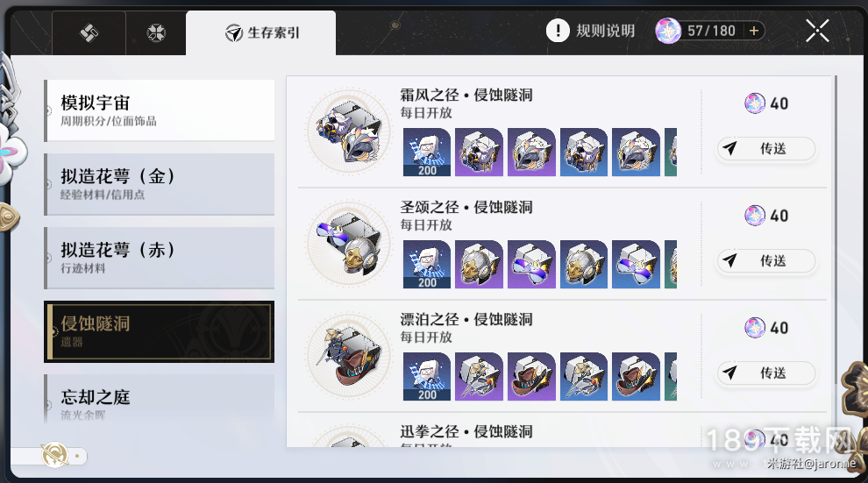Click the 霜风之径 relic set emblem
868x483 pixels.
tap(349, 131)
